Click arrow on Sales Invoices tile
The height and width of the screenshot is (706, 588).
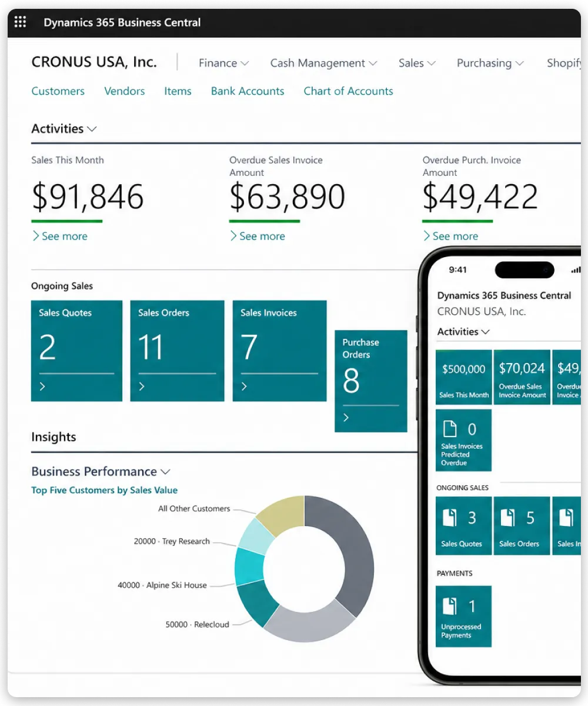(244, 387)
